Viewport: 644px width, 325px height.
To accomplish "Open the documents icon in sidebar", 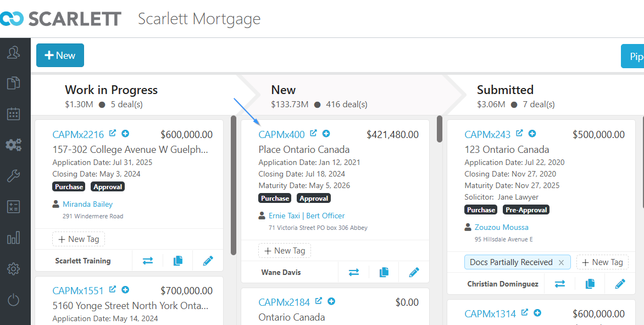I will pyautogui.click(x=14, y=83).
